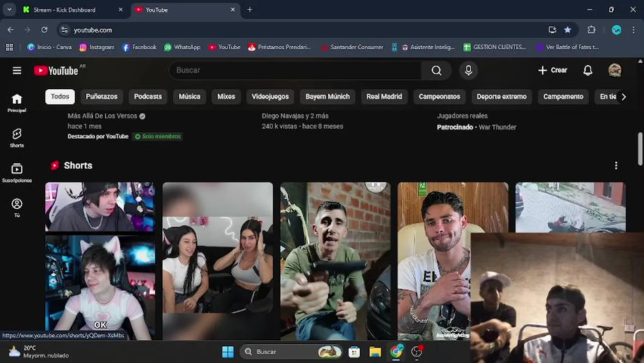Start voice search with microphone icon
This screenshot has width=644, height=363.
click(468, 71)
